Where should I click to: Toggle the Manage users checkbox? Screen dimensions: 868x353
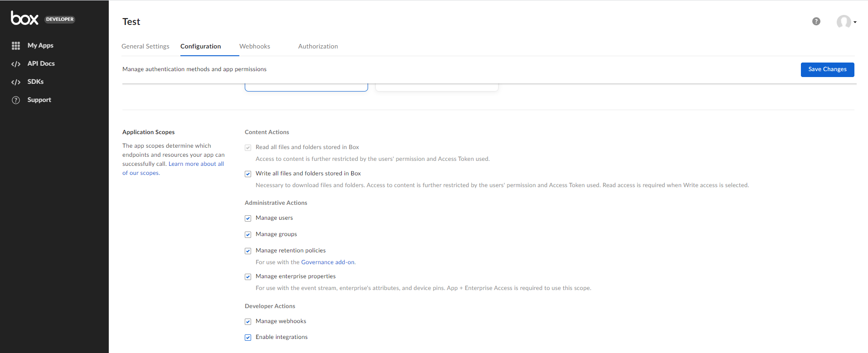248,218
